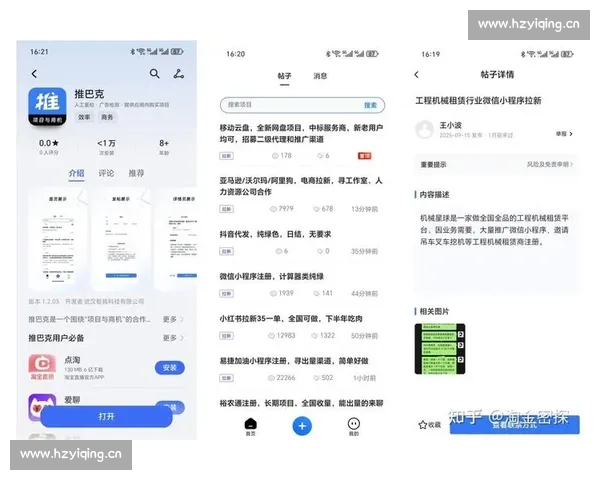Open the 易捷加油小程序注册 post

(x=294, y=361)
